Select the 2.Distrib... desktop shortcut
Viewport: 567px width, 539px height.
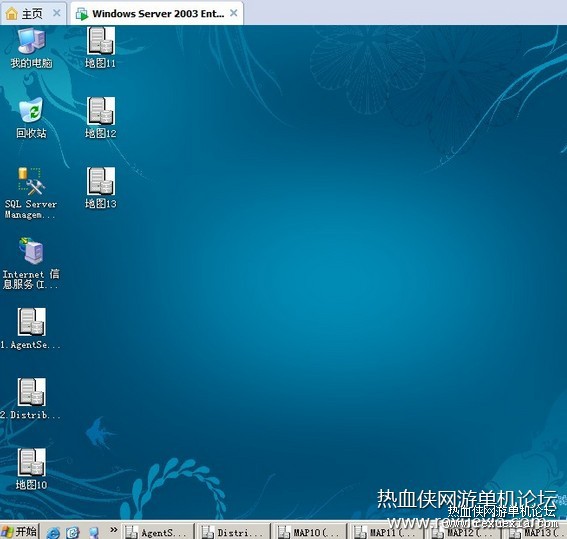click(31, 399)
